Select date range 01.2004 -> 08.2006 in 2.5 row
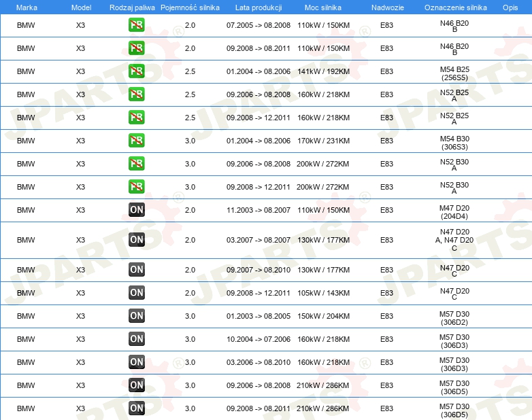This screenshot has width=532, height=420. click(x=259, y=71)
